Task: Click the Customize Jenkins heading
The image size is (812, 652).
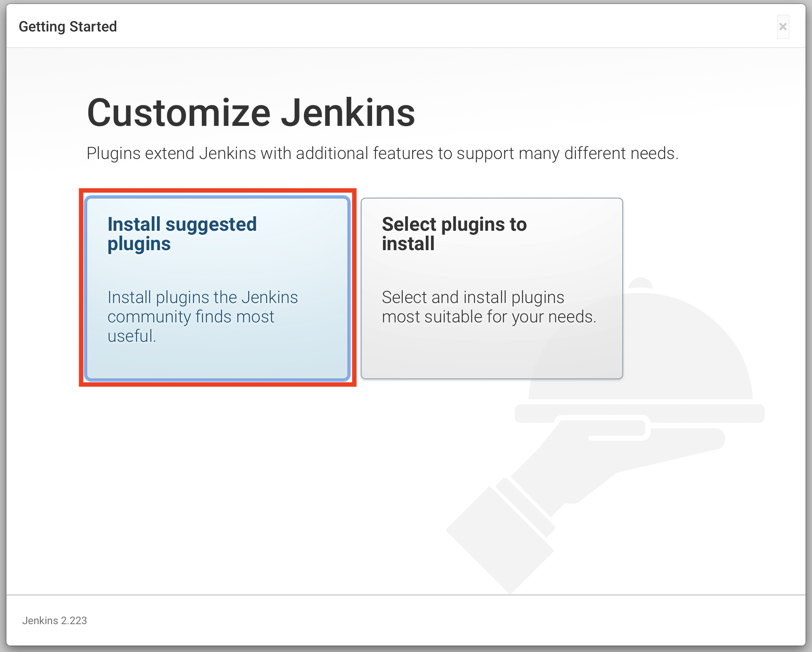Action: (251, 113)
